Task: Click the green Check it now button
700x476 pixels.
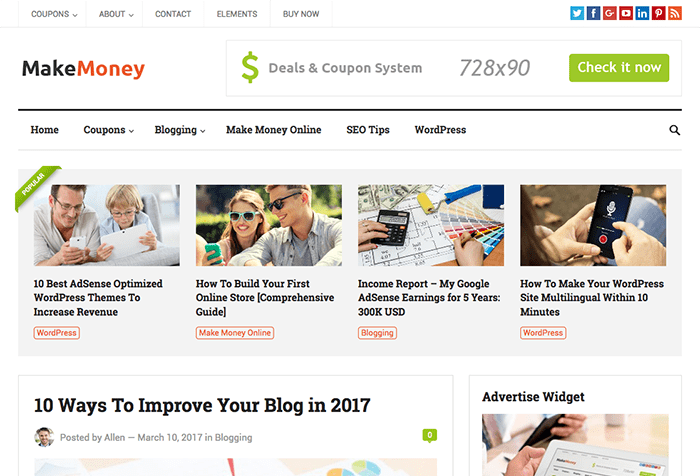Action: (x=619, y=68)
